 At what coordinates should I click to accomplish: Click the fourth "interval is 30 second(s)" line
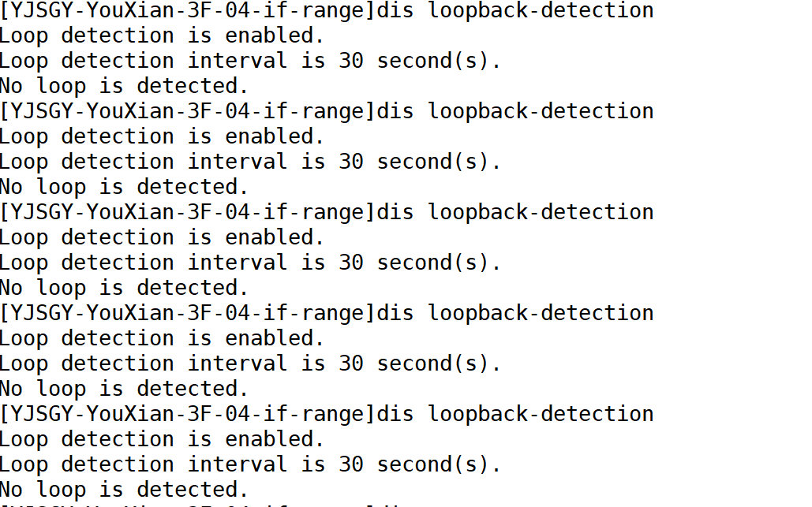250,363
